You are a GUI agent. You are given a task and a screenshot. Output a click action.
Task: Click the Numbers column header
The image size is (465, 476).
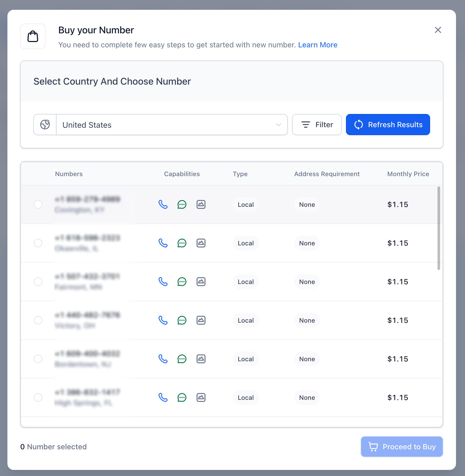(69, 174)
